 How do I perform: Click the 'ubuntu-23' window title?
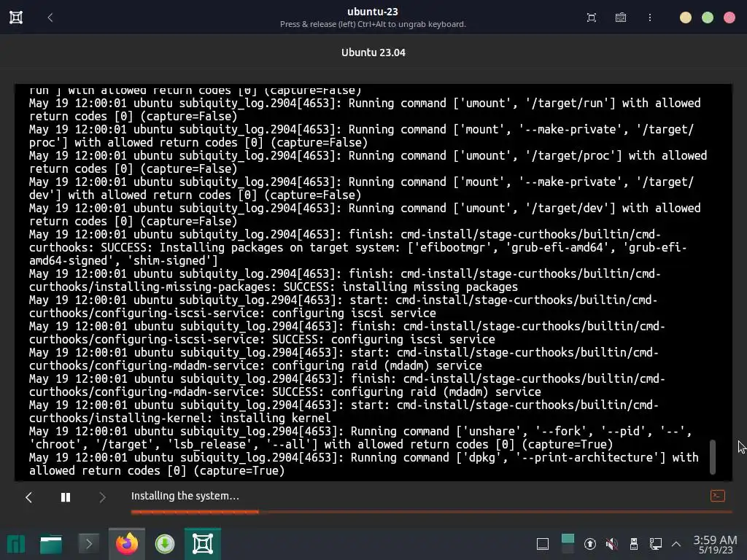[x=373, y=12]
